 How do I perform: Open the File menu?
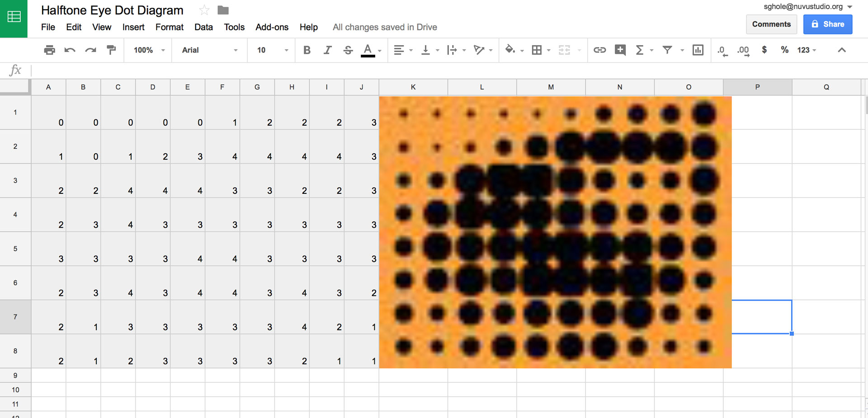pos(48,27)
